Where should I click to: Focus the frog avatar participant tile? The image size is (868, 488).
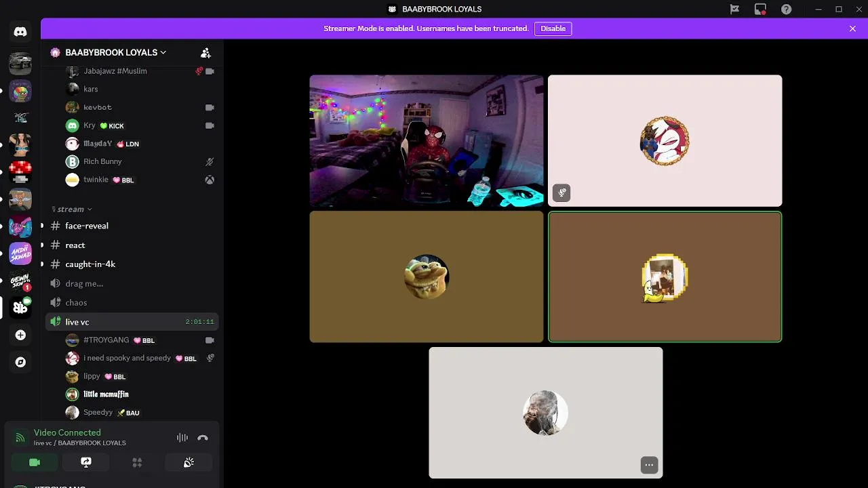(x=427, y=277)
